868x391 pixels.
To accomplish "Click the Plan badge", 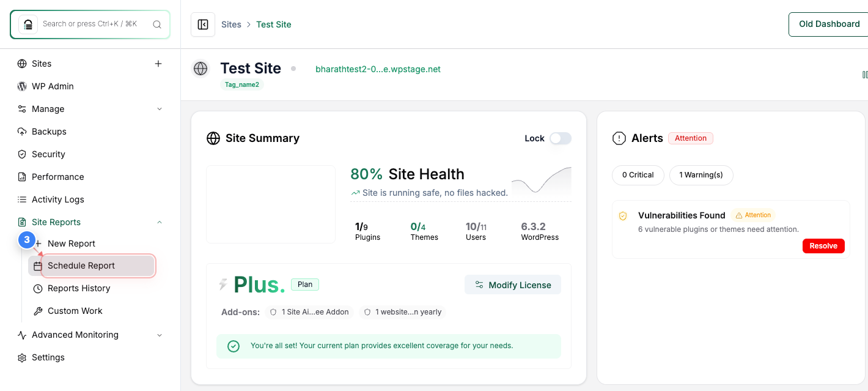I will pyautogui.click(x=305, y=285).
